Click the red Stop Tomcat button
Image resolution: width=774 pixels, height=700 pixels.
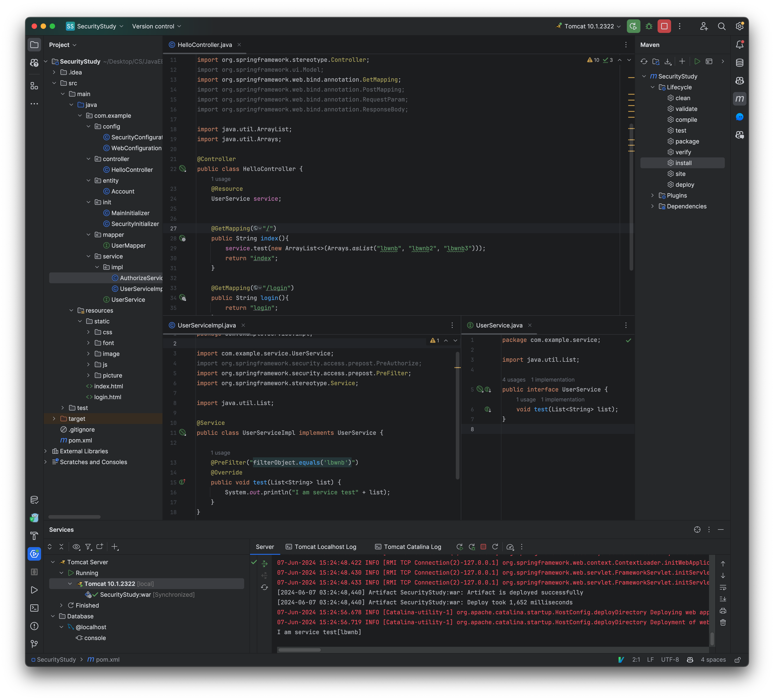664,26
